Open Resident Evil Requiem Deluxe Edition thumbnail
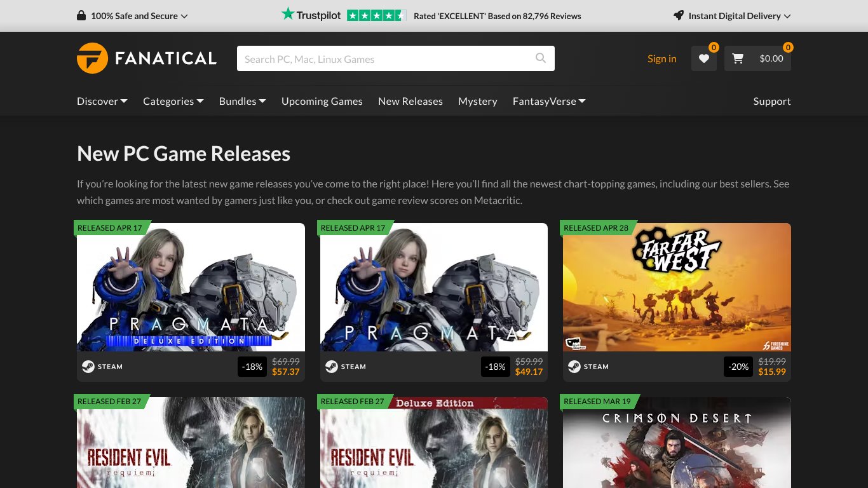This screenshot has width=868, height=488. click(434, 443)
